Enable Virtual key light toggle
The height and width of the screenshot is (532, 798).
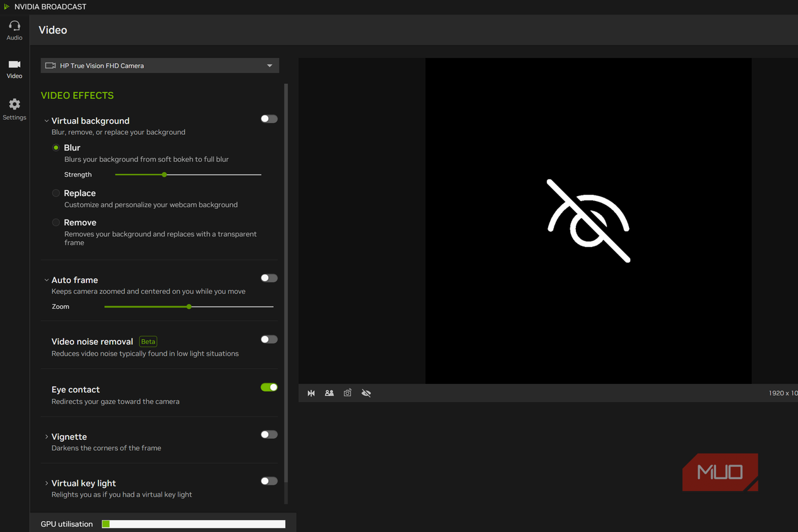(269, 481)
